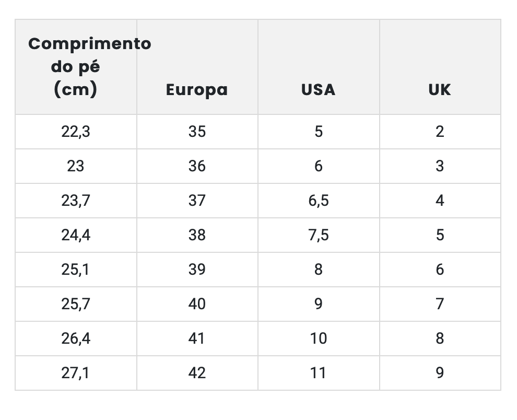Click the foot length 23 cell
517x420 pixels.
tap(76, 166)
